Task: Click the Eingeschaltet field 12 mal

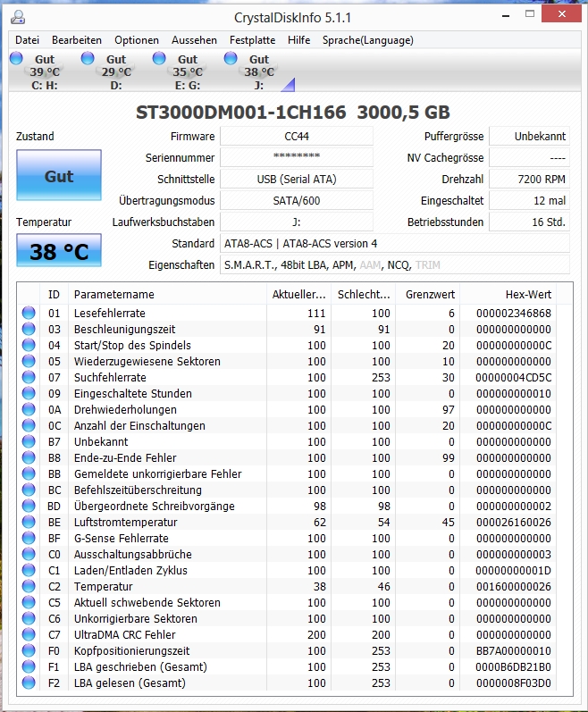Action: tap(529, 200)
